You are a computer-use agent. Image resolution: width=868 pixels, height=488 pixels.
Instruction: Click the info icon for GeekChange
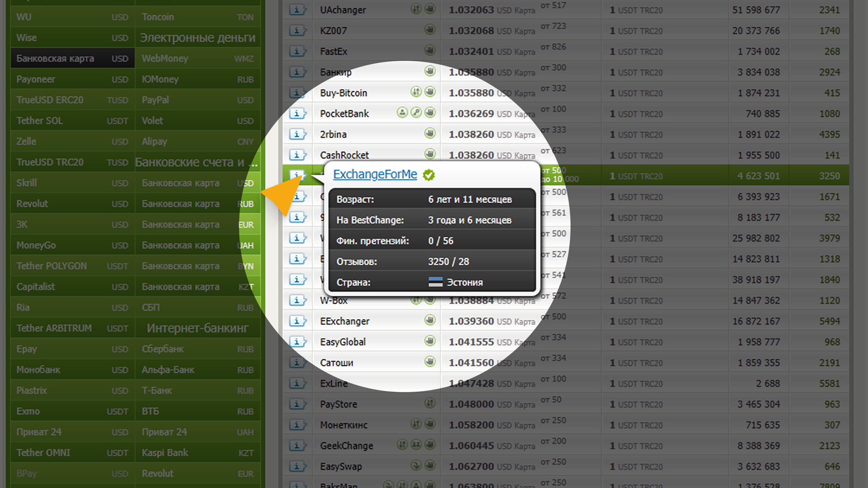[297, 445]
